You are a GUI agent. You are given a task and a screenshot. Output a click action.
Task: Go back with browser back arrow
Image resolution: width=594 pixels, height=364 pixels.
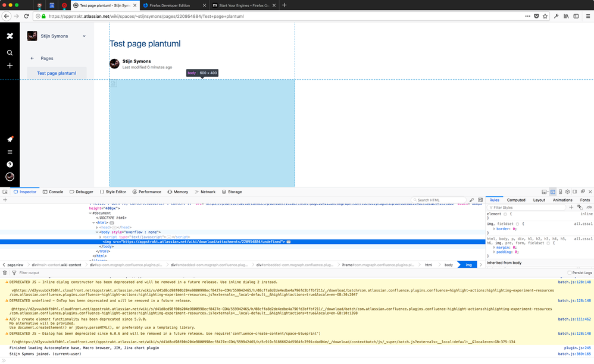[x=7, y=16]
